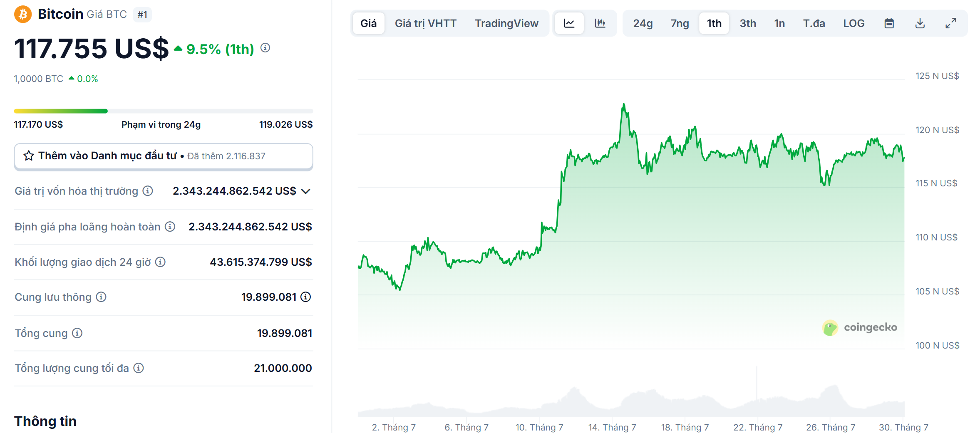The height and width of the screenshot is (433, 980).
Task: Switch to candlestick chart icon
Action: point(600,23)
